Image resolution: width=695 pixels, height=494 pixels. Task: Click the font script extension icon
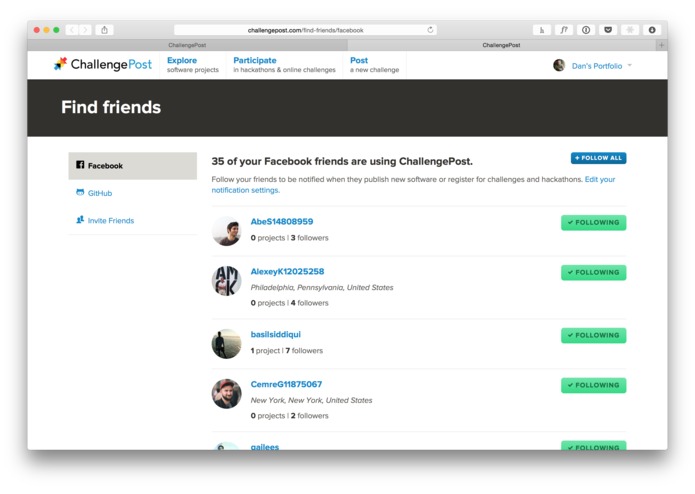click(x=564, y=30)
